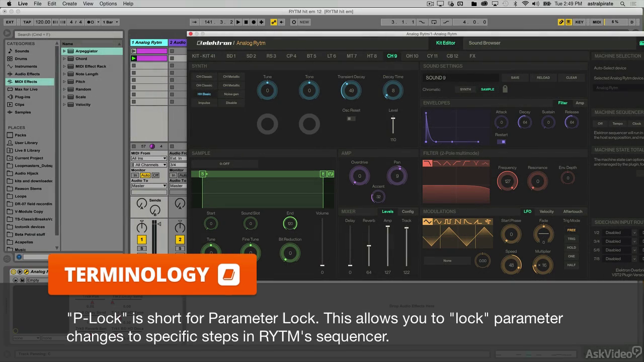Open sidechain 5/6 Disabled dropdown
Viewport: 644px width, 362px height.
coord(620,250)
